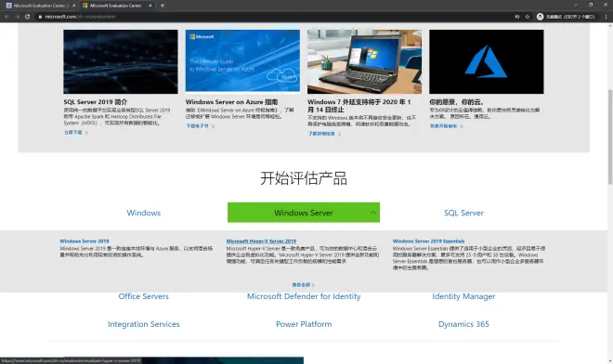Collapse the Windows Server section
This screenshot has height=364, width=613.
(304, 213)
